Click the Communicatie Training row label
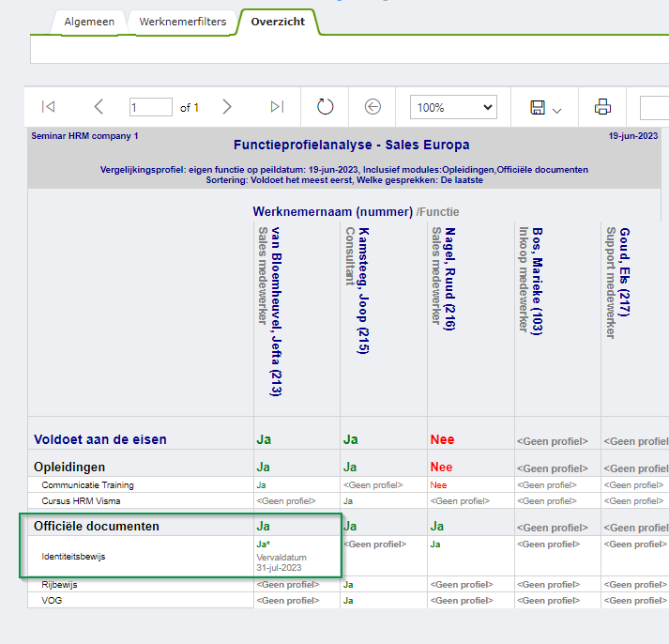The width and height of the screenshot is (669, 644). [87, 485]
